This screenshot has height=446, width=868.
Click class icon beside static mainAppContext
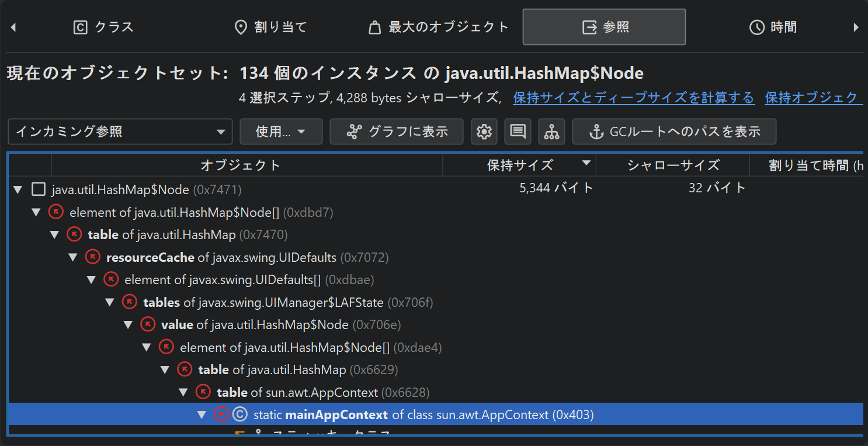pos(239,414)
